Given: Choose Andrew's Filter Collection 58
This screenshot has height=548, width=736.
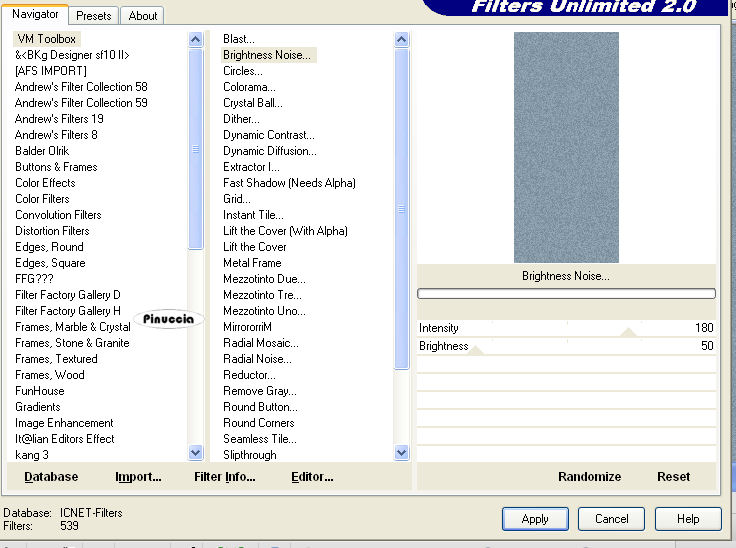Looking at the screenshot, I should point(81,87).
